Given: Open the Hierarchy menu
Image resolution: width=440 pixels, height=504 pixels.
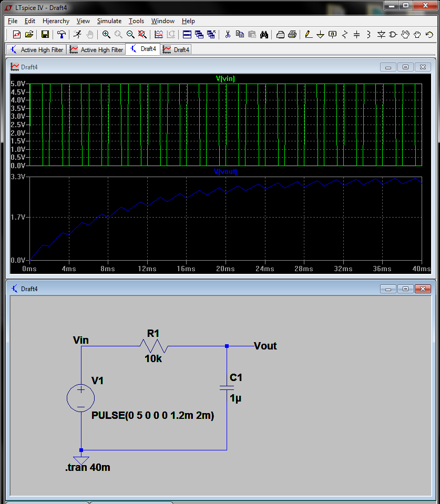Looking at the screenshot, I should [56, 21].
